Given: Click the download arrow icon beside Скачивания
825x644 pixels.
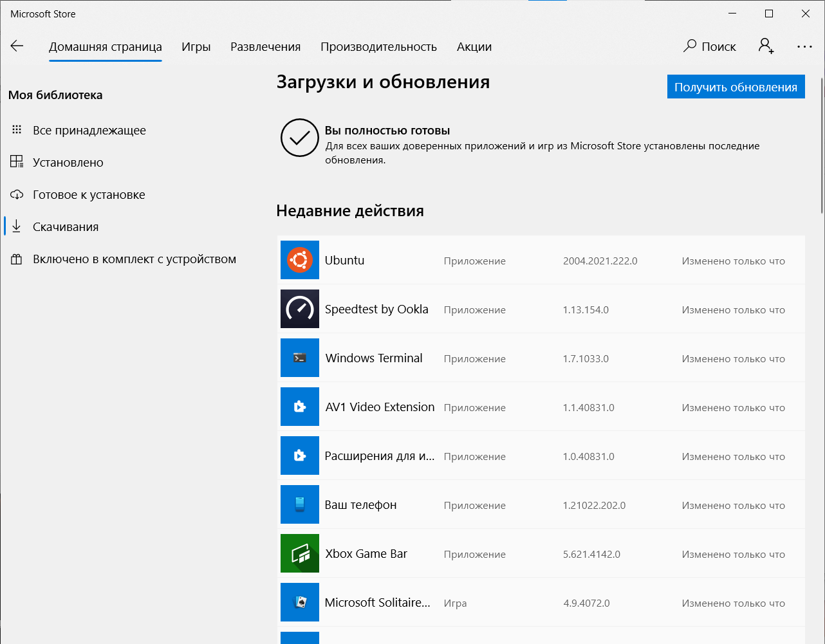Looking at the screenshot, I should coord(17,226).
